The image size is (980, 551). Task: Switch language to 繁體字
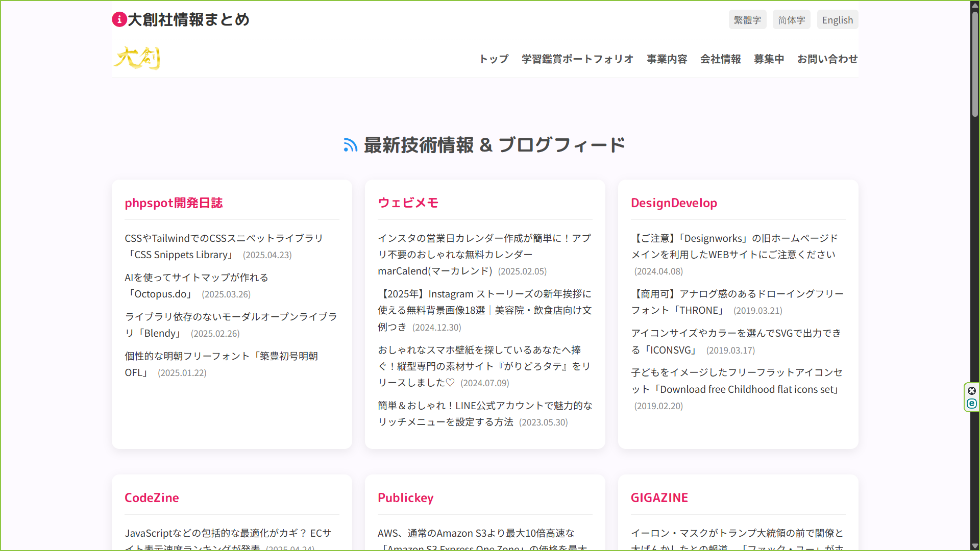tap(747, 20)
